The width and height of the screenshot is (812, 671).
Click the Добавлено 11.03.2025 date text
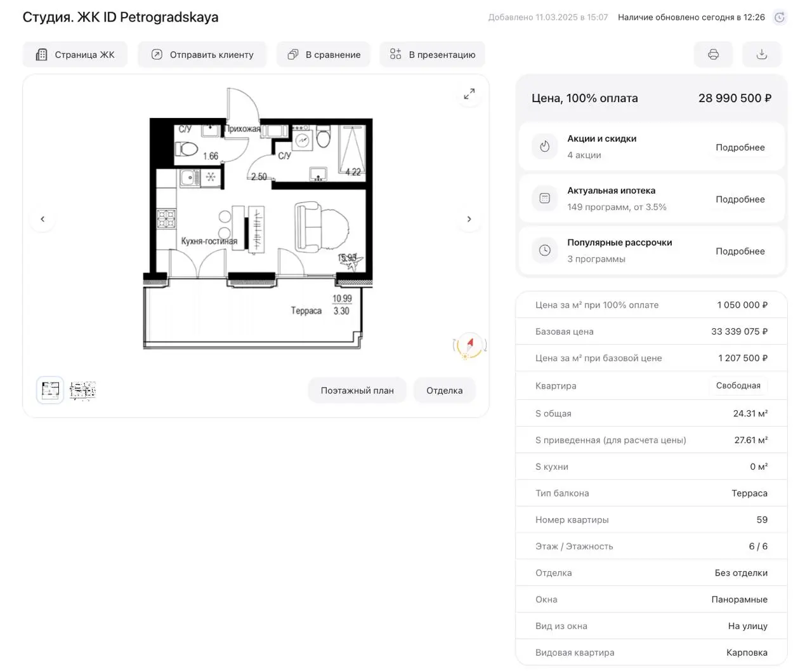(548, 18)
